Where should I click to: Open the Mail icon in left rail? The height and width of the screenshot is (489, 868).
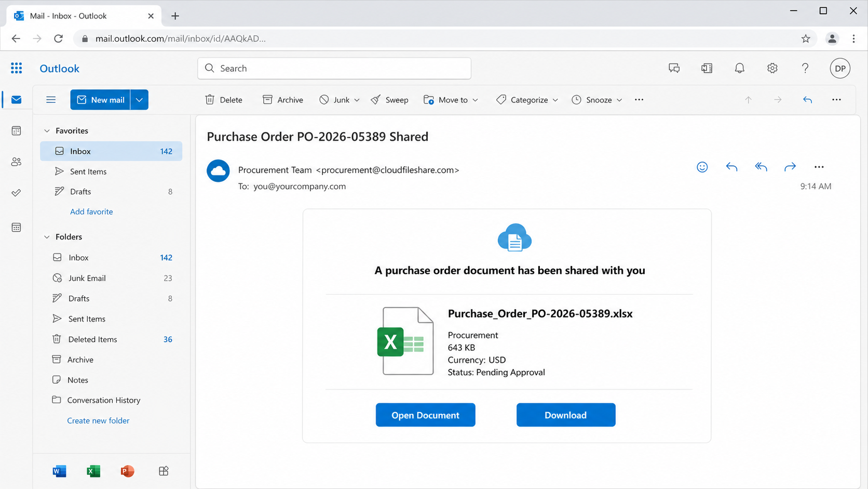(x=17, y=99)
